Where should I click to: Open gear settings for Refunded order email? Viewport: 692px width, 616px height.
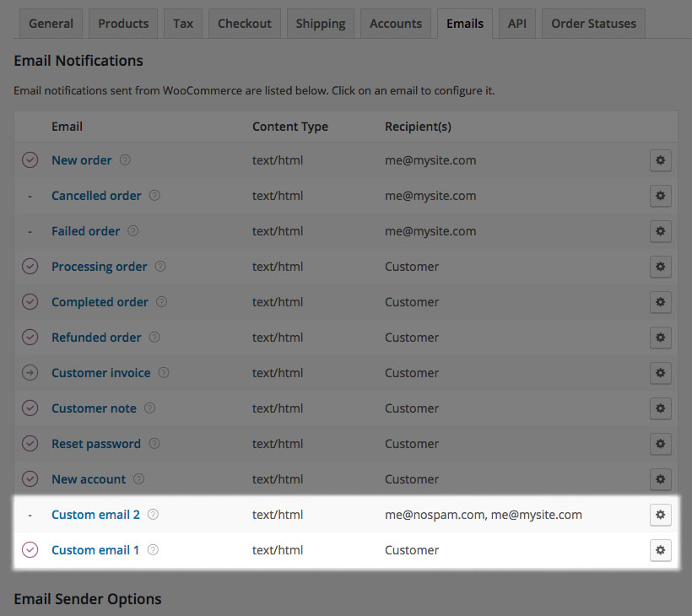661,338
